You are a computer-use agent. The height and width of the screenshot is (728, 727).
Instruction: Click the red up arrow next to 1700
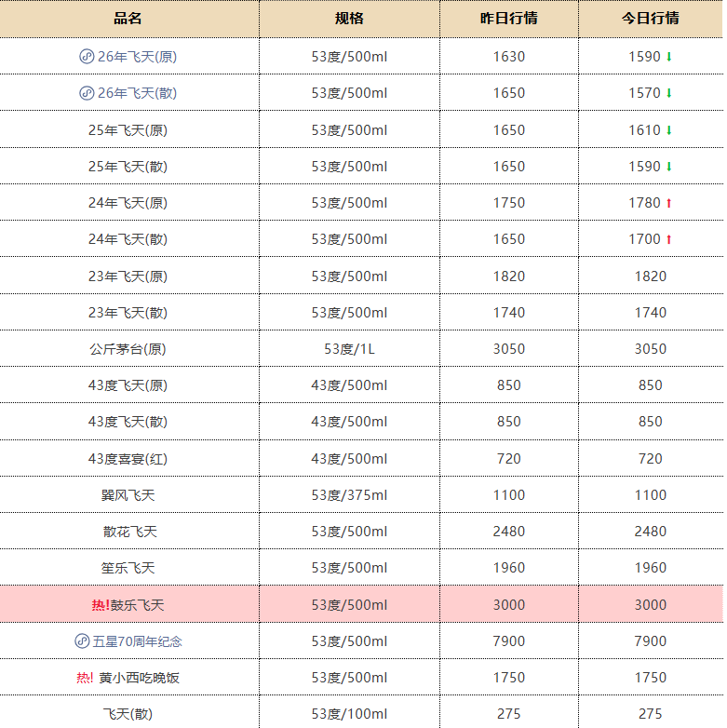pyautogui.click(x=669, y=239)
